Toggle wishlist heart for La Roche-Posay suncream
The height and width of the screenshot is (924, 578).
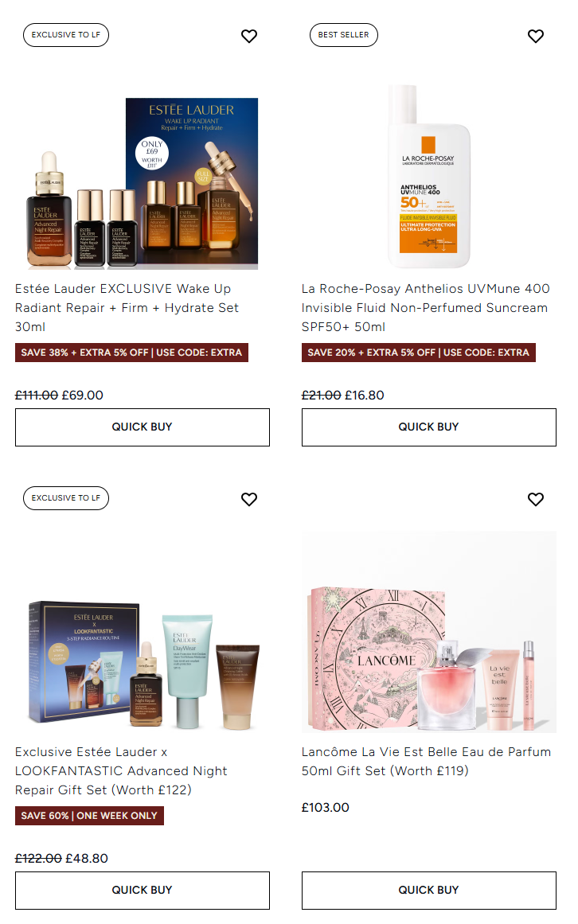[x=536, y=36]
